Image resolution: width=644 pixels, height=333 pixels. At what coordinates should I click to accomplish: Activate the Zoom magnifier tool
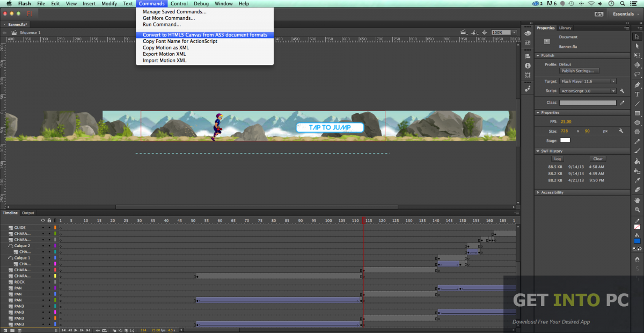tap(637, 210)
